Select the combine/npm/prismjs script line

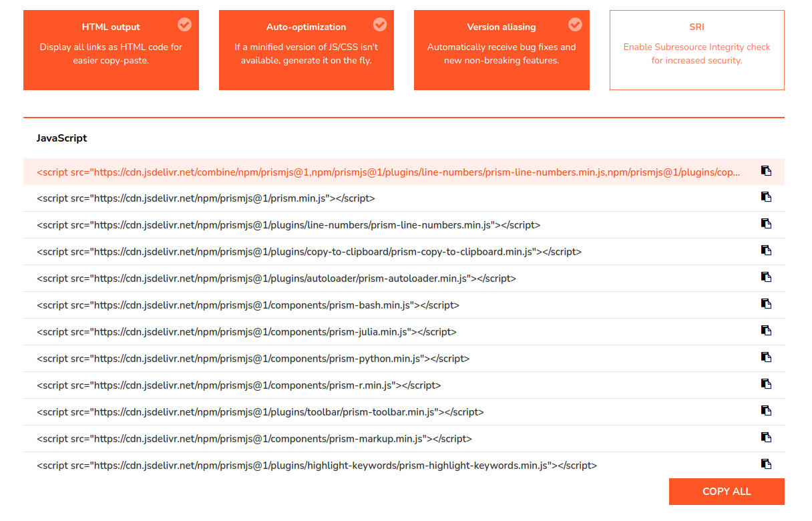(389, 172)
